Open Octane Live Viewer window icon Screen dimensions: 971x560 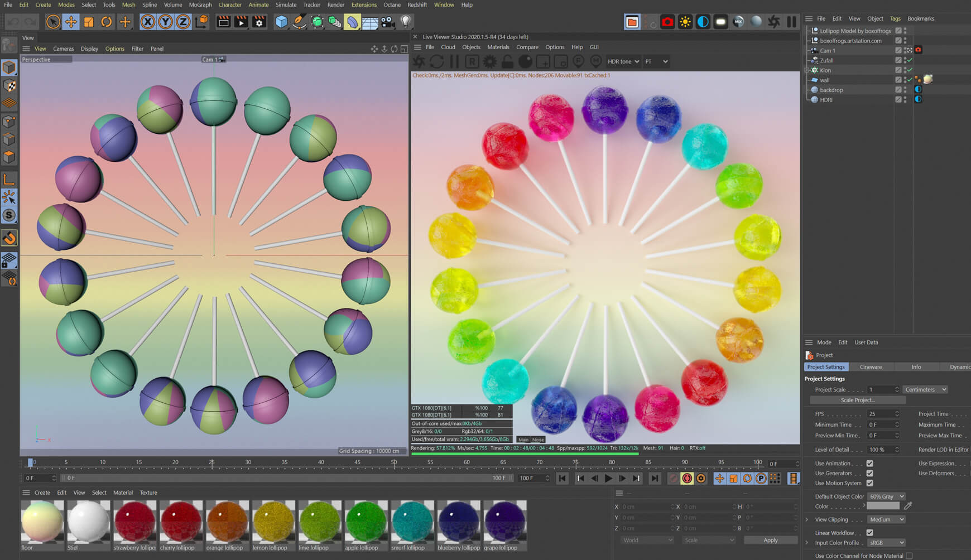pos(632,22)
